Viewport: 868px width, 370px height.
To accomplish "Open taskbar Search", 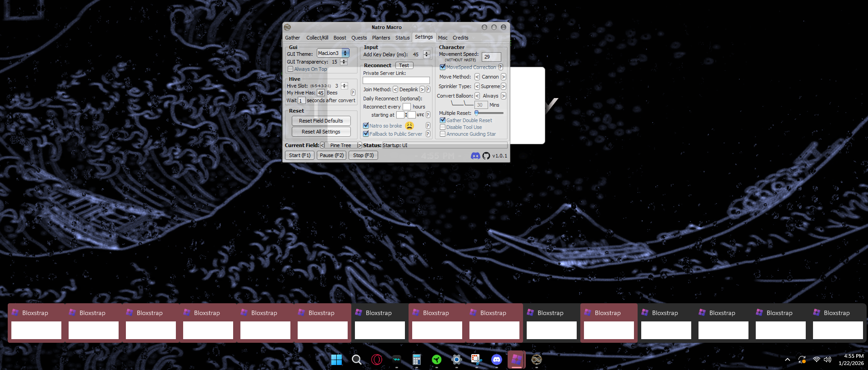I will (x=357, y=360).
